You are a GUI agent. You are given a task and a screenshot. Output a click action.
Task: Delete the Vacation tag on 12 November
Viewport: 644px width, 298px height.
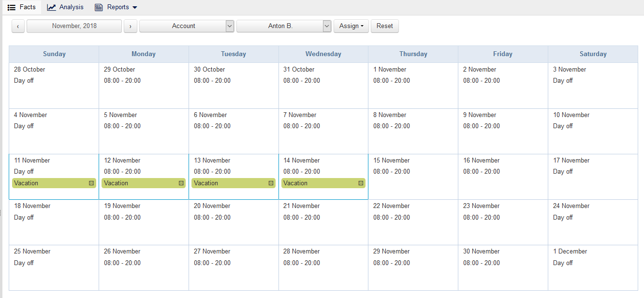pos(180,183)
